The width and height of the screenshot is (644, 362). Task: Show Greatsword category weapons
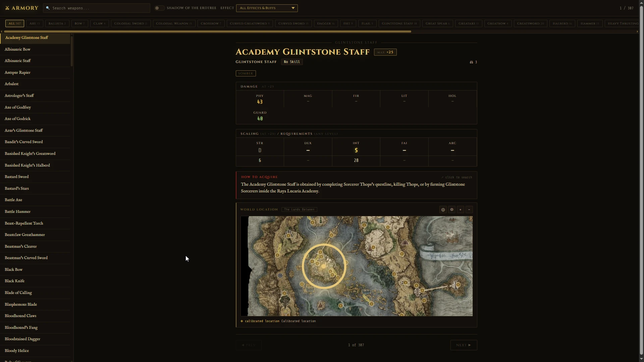531,23
